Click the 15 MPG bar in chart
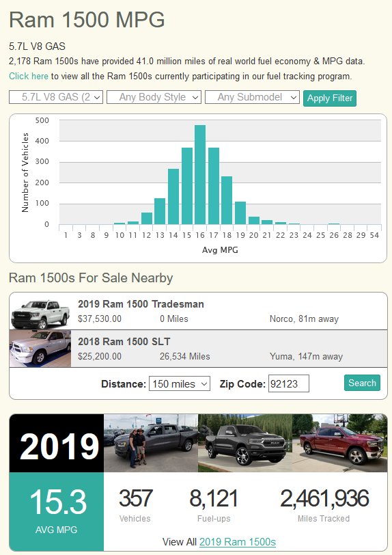392x555 pixels. (187, 186)
